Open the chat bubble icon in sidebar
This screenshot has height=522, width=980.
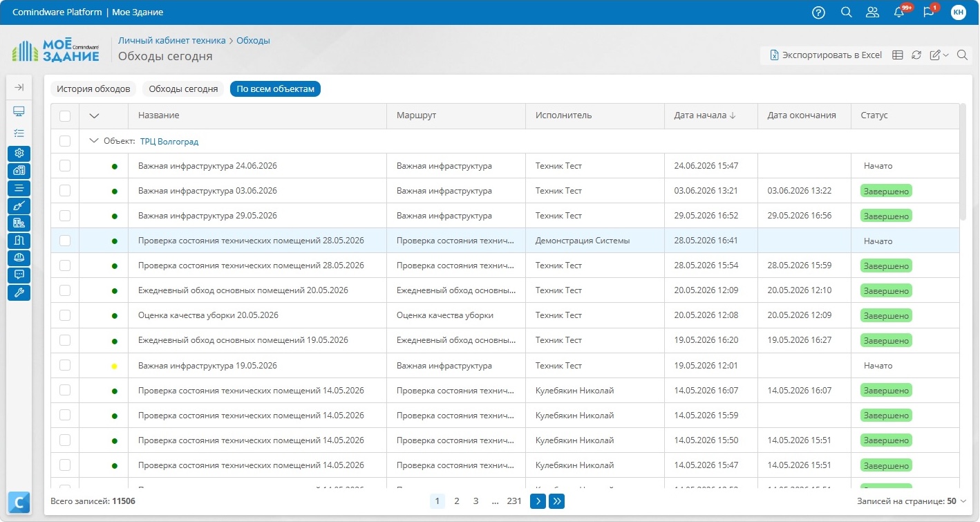coord(19,275)
